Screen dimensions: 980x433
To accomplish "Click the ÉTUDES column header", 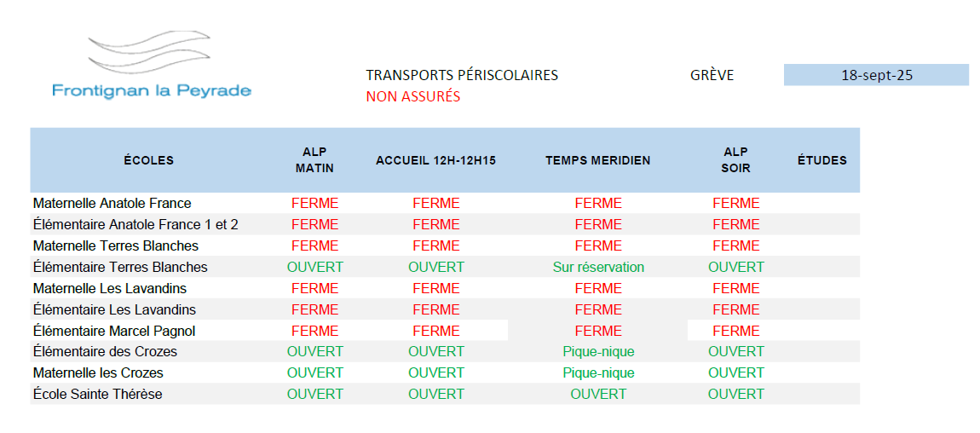I will [x=821, y=160].
